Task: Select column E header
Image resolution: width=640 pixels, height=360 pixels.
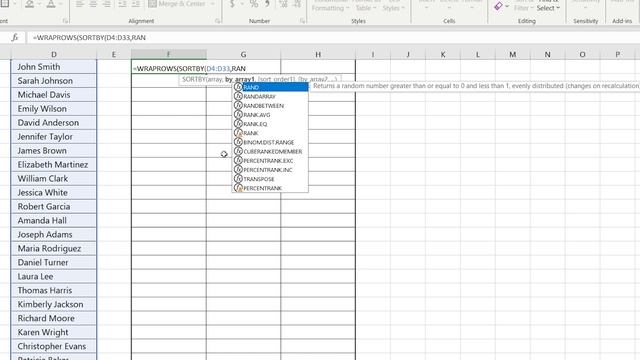Action: pyautogui.click(x=113, y=54)
